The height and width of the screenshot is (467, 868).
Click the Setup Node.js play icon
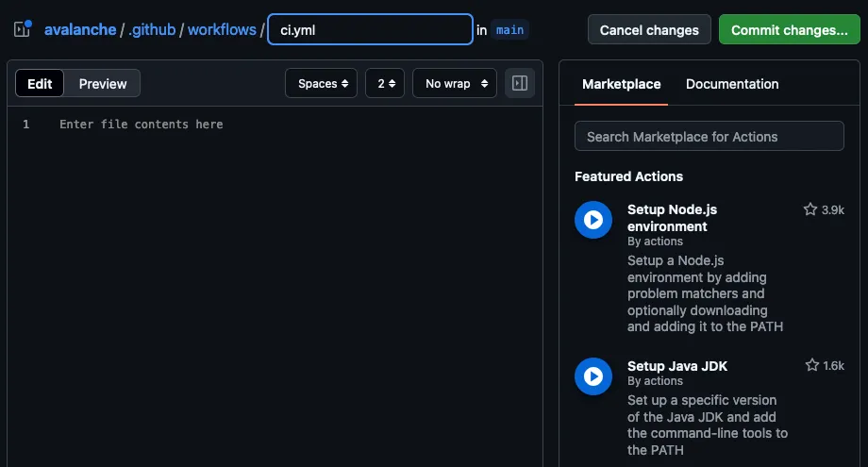593,220
